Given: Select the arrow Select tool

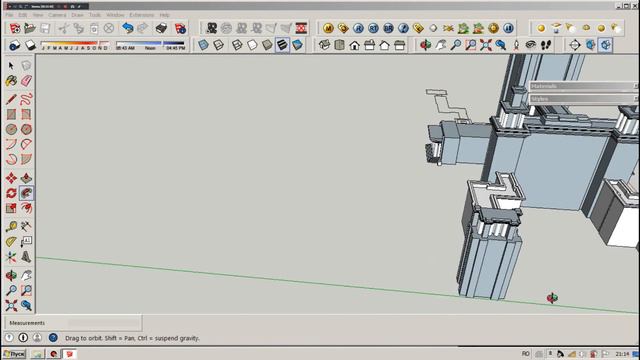Looking at the screenshot, I should coord(11,65).
